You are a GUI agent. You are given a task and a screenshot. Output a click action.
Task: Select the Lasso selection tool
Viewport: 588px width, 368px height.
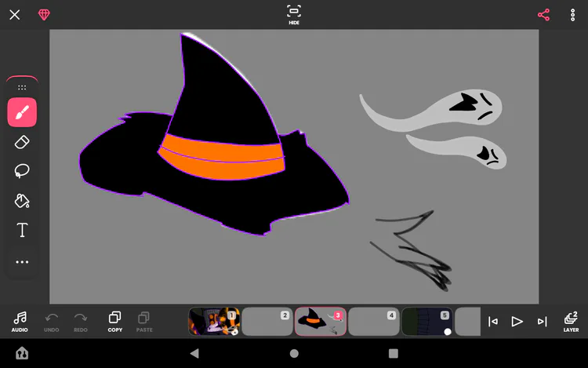tap(22, 171)
